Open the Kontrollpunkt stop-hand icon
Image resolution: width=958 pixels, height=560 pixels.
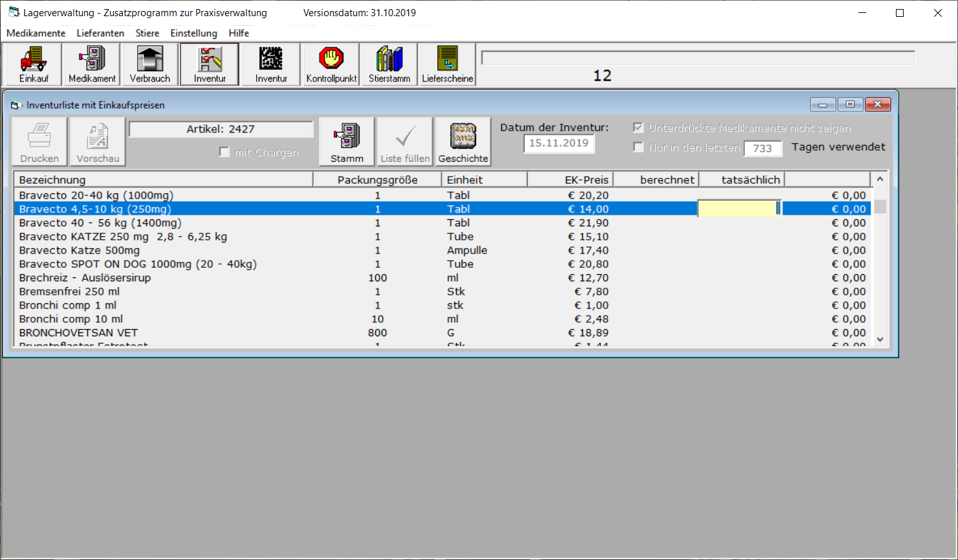[x=331, y=64]
